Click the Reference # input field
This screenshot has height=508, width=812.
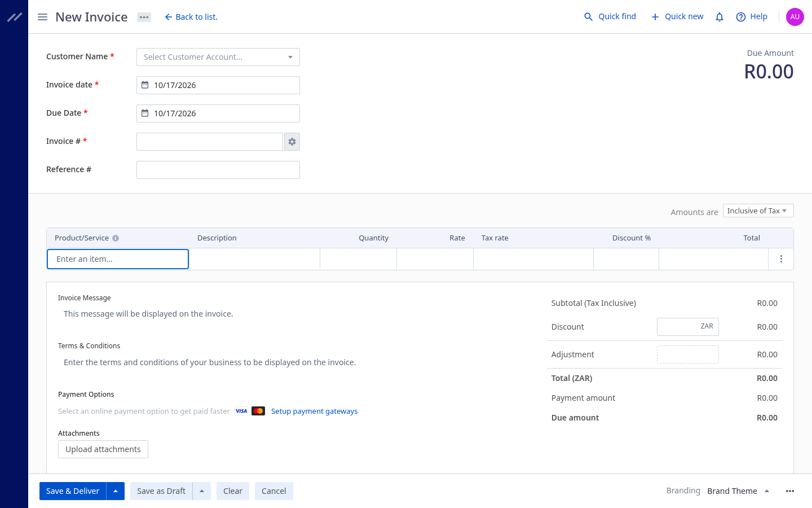[x=218, y=170]
